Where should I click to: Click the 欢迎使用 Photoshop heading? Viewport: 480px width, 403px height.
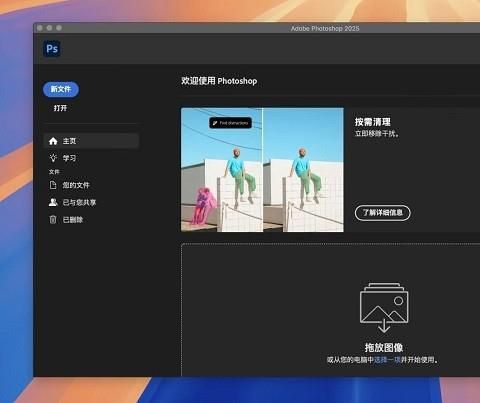point(219,81)
